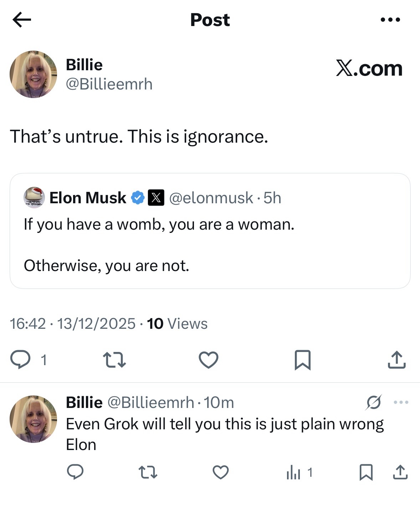Open the reply's three-dot more menu
Image resolution: width=420 pixels, height=516 pixels.
click(x=401, y=402)
